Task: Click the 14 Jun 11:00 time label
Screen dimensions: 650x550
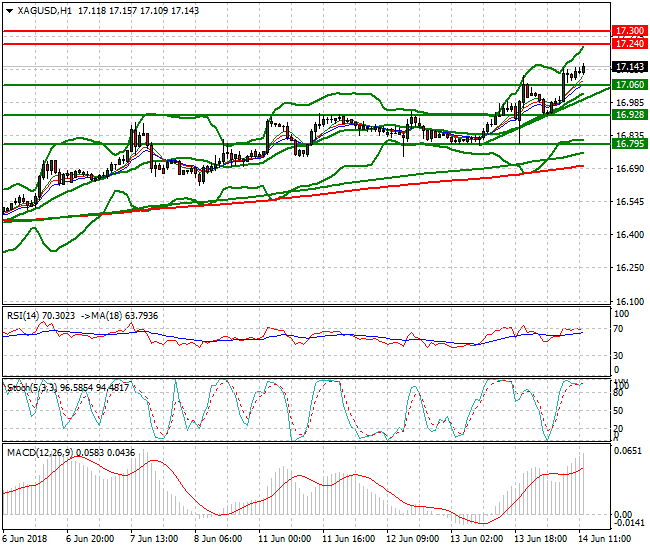Action: (605, 539)
